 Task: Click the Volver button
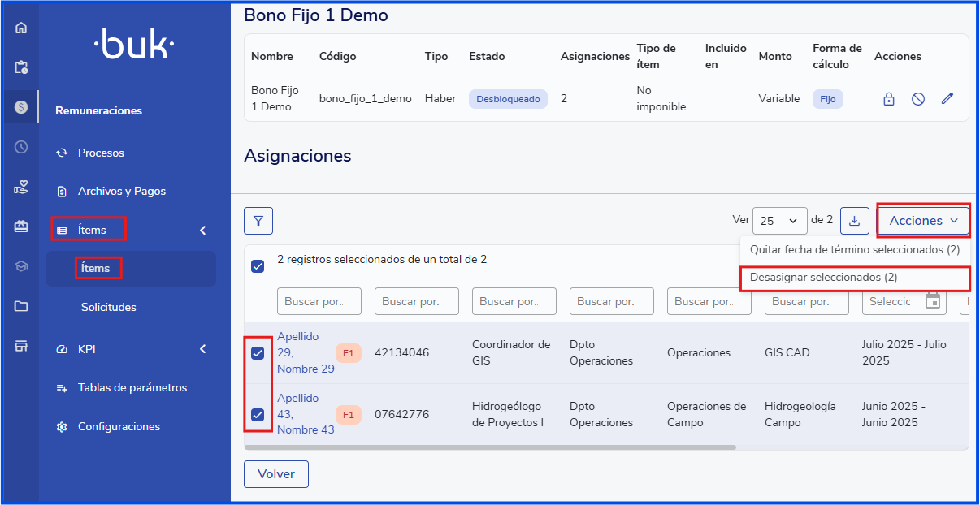(276, 474)
